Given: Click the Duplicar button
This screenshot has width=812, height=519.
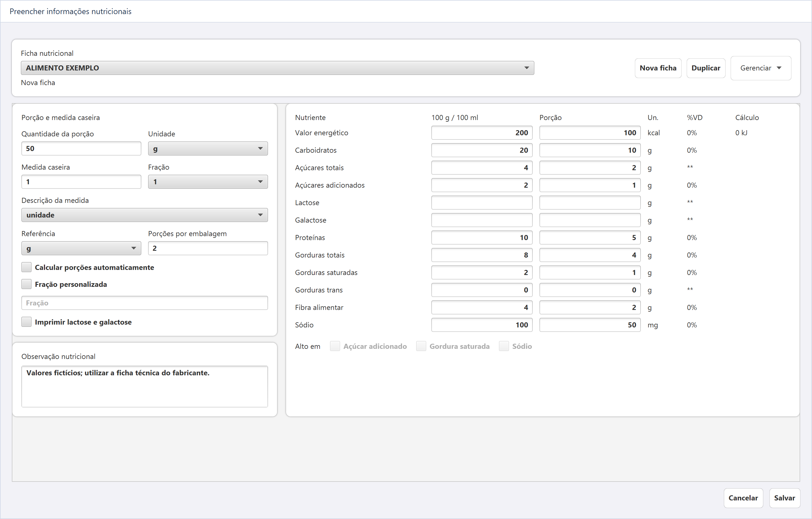Looking at the screenshot, I should coord(706,68).
